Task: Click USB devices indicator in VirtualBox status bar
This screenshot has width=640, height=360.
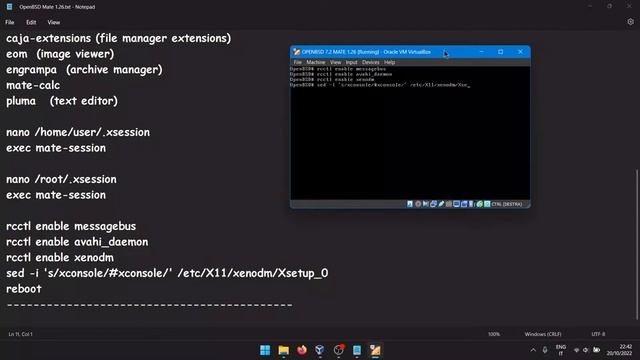Action: [441, 204]
